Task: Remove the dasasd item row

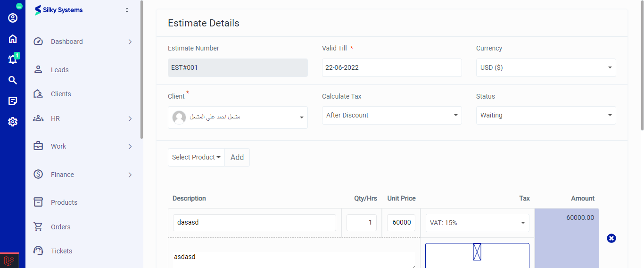Action: click(611, 238)
